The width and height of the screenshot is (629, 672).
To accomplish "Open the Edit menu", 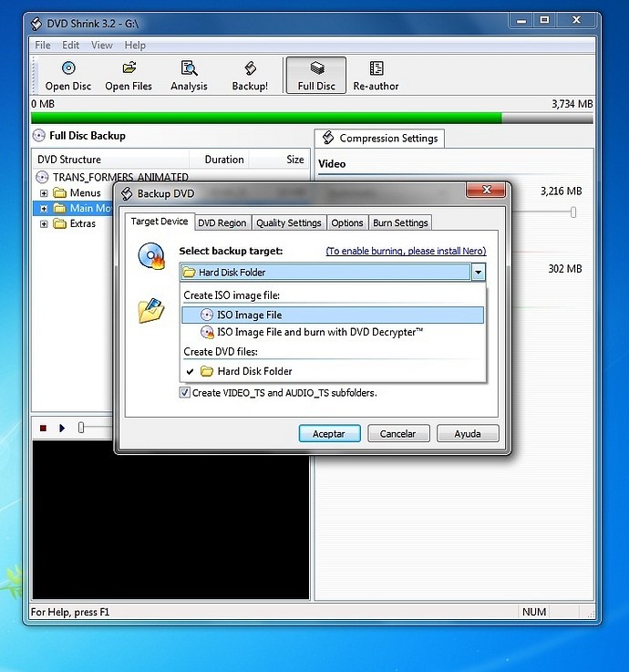I will coord(71,45).
